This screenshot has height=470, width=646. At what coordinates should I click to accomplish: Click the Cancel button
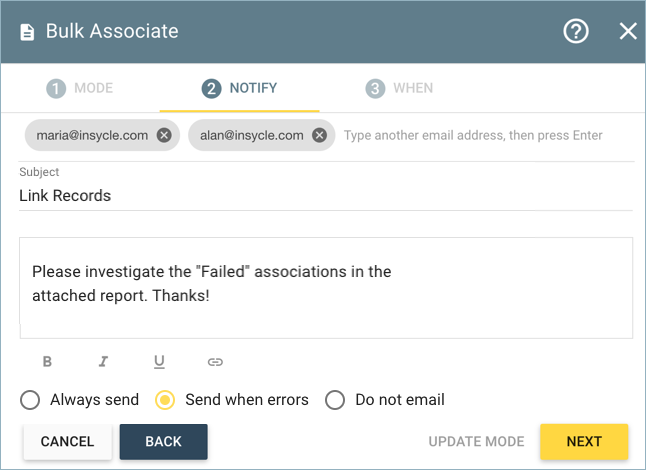tap(68, 442)
